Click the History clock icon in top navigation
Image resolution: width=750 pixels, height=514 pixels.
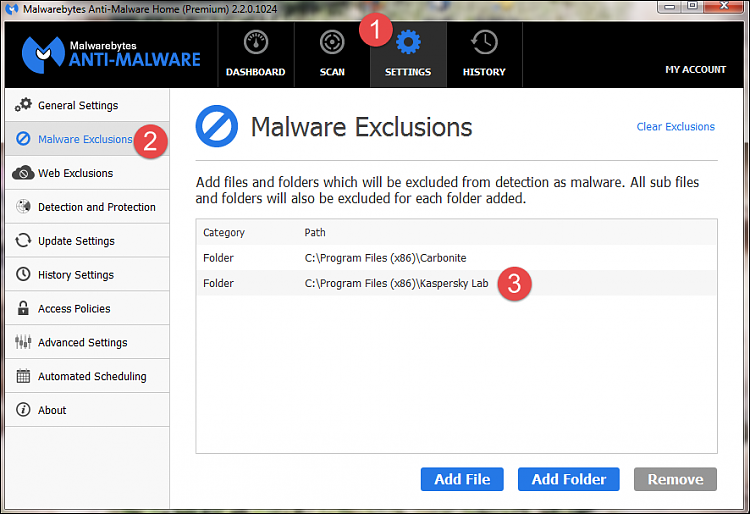click(484, 42)
